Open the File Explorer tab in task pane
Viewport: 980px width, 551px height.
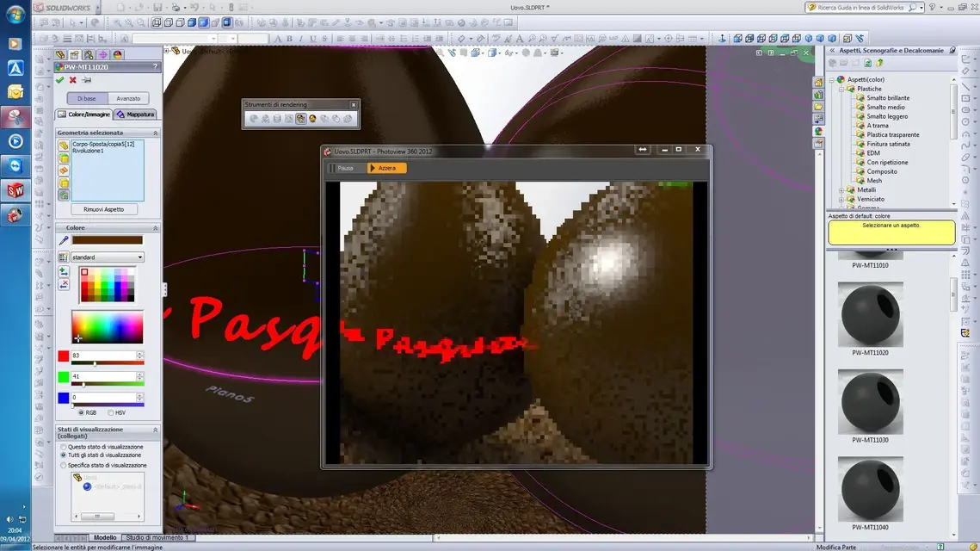point(818,107)
